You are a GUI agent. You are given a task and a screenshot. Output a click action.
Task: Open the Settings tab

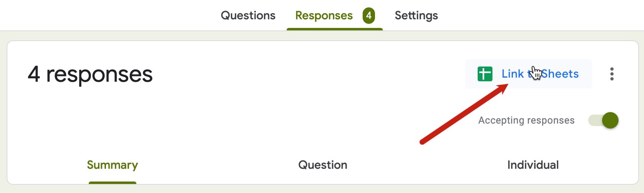(416, 16)
